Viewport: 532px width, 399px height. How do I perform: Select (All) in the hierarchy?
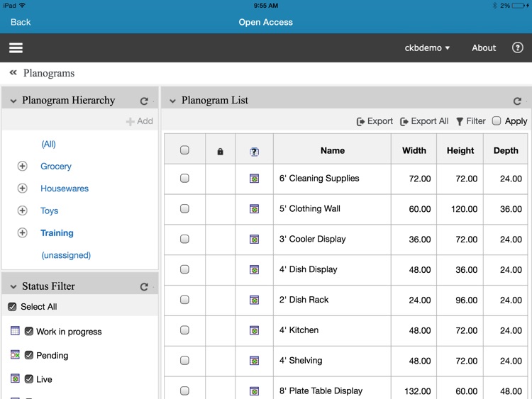click(48, 144)
